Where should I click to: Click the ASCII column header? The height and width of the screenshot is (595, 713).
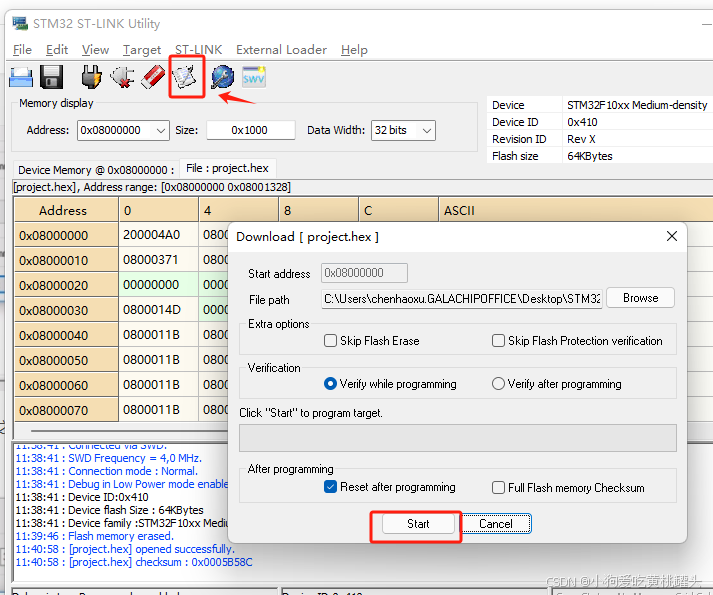coord(576,210)
